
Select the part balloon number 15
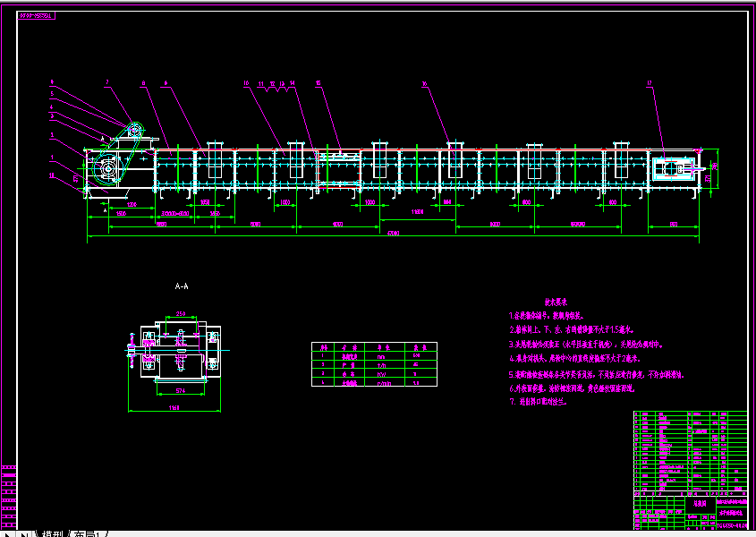click(318, 83)
